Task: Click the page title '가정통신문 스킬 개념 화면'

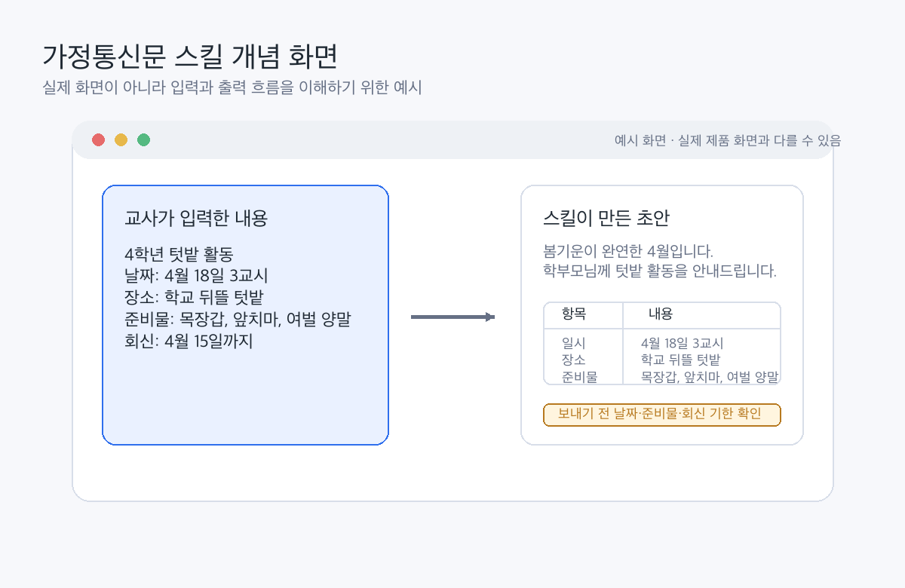Action: tap(190, 57)
